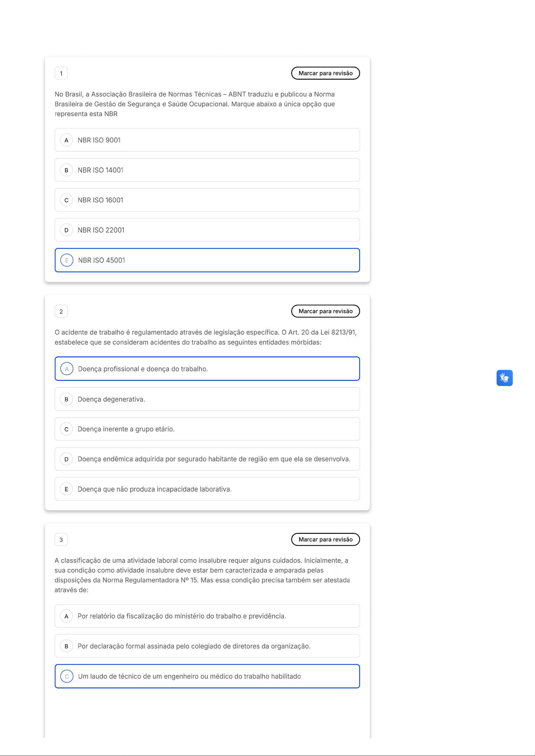
Task: Choose answer 'Doença degenerativa'
Action: pyautogui.click(x=207, y=399)
